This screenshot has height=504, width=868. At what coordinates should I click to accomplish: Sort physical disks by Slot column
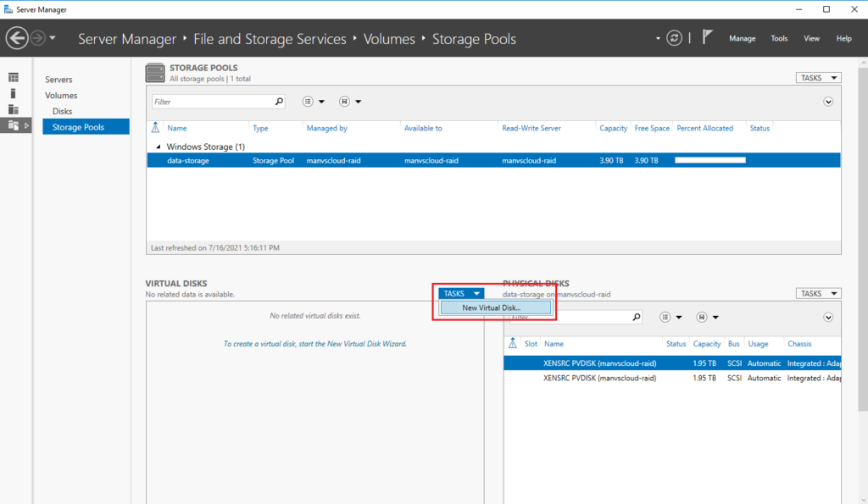coord(531,344)
